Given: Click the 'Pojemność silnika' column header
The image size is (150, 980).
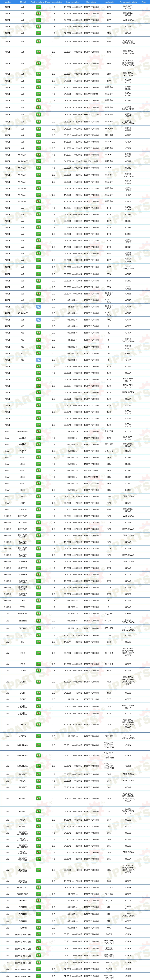Looking at the screenshot, I should pos(54,2).
